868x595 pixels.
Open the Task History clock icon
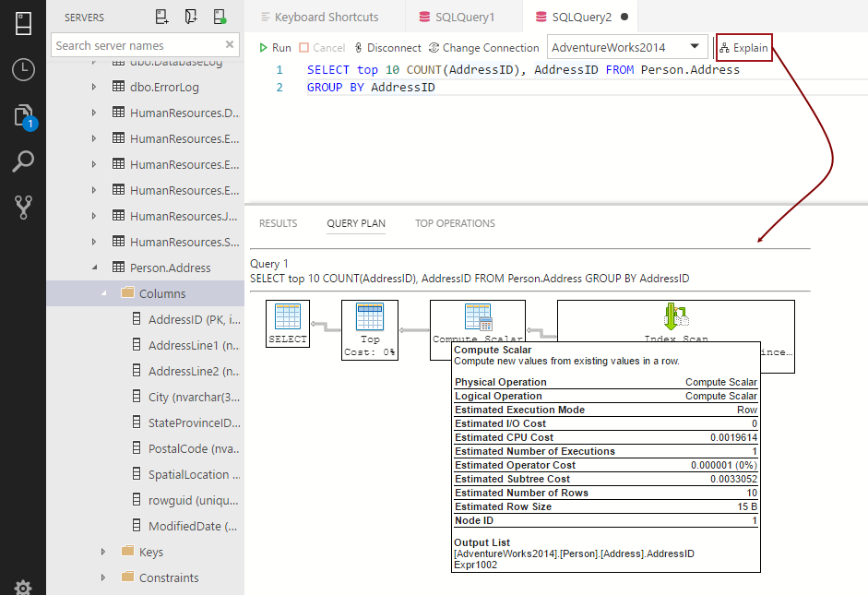point(23,70)
